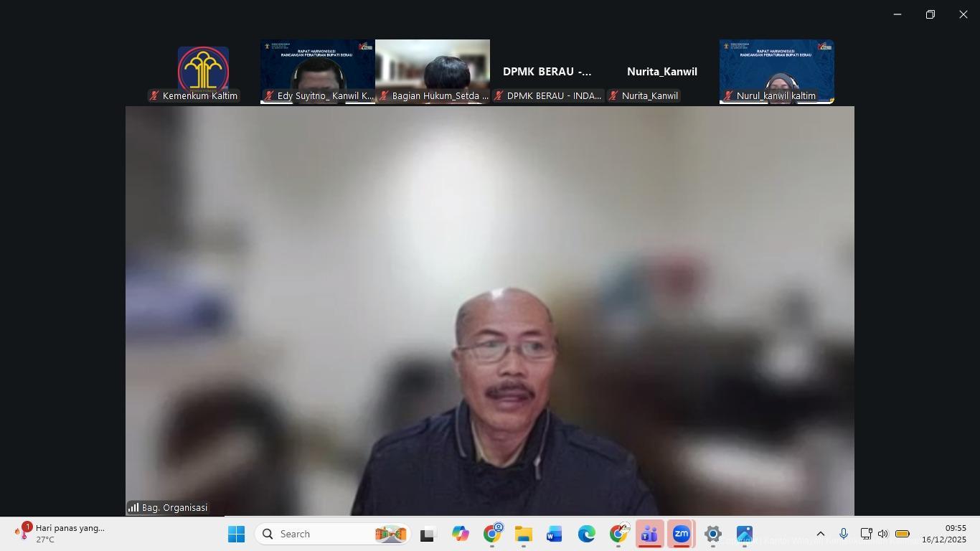980x551 pixels.
Task: Open Microsoft Edge browser in taskbar
Action: pos(587,534)
